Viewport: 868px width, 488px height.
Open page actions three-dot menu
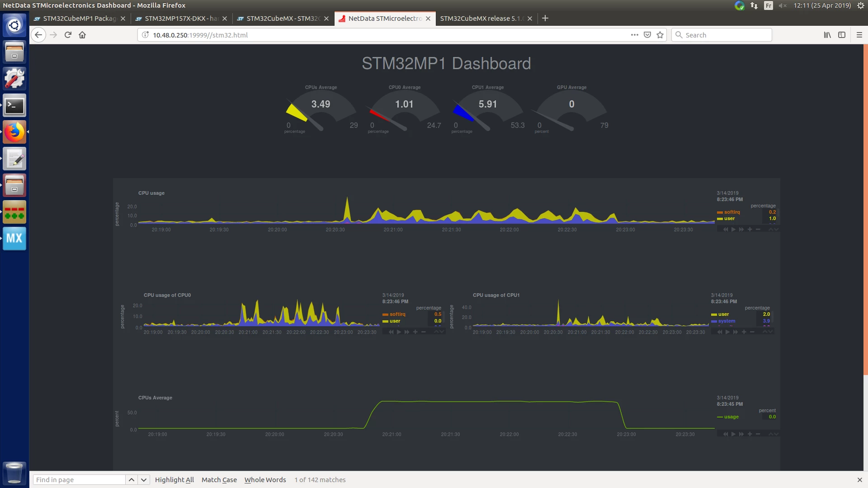635,35
